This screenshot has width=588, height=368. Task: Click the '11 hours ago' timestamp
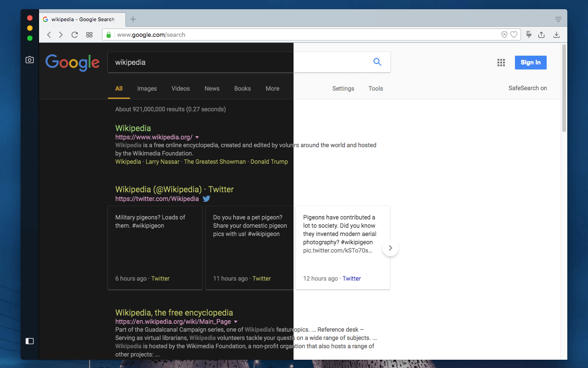231,279
